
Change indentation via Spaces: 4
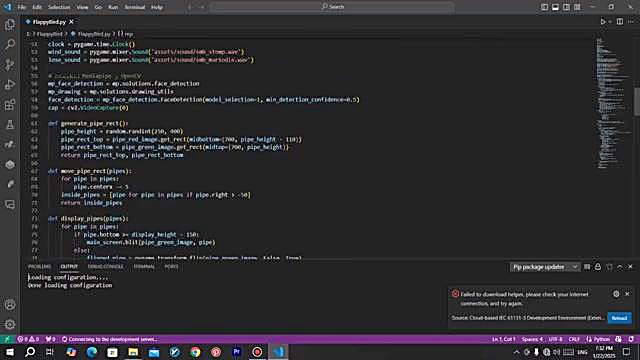(x=532, y=339)
